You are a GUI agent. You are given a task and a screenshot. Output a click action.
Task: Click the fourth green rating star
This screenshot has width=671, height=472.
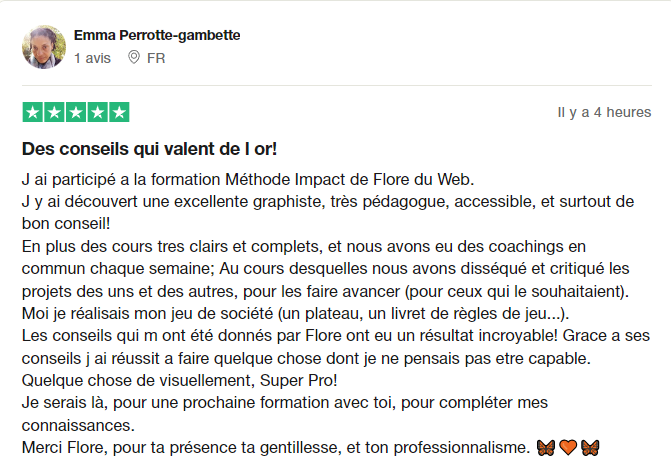click(x=97, y=112)
